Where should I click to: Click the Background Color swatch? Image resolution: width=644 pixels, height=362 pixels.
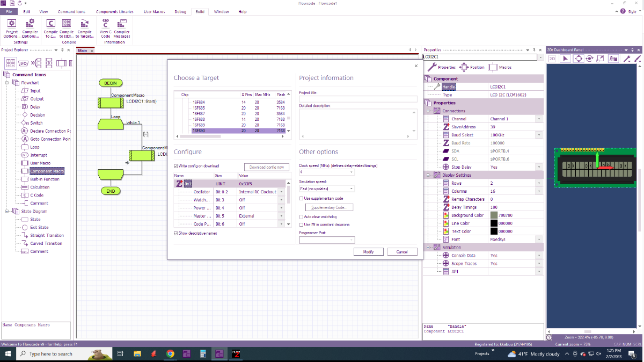coord(494,215)
